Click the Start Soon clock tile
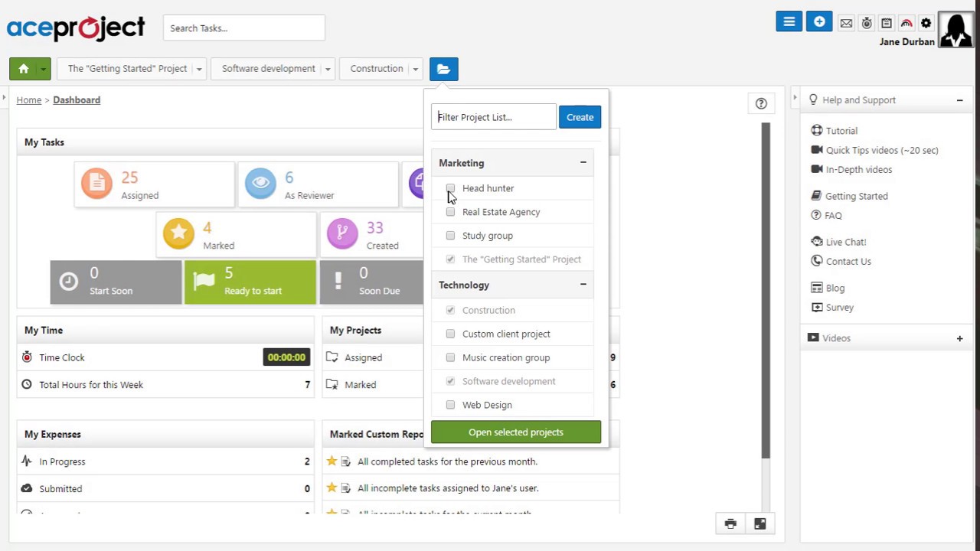Screen dimensions: 980x551 116,282
